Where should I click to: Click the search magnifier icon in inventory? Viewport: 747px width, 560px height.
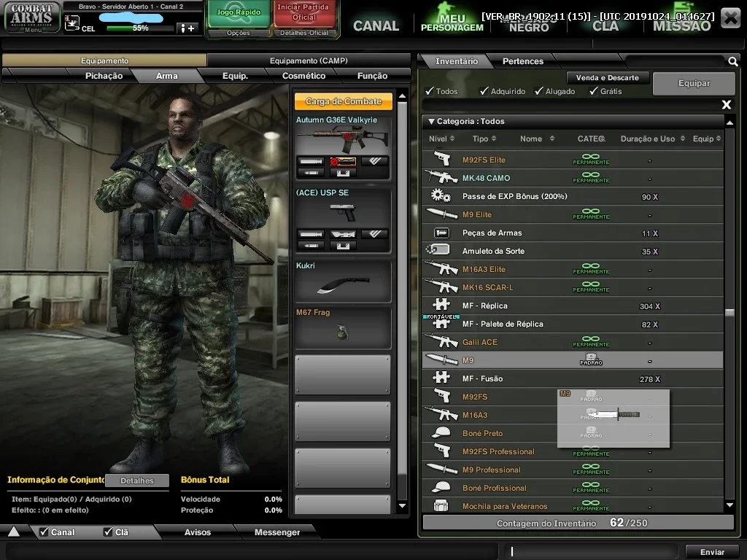(732, 61)
